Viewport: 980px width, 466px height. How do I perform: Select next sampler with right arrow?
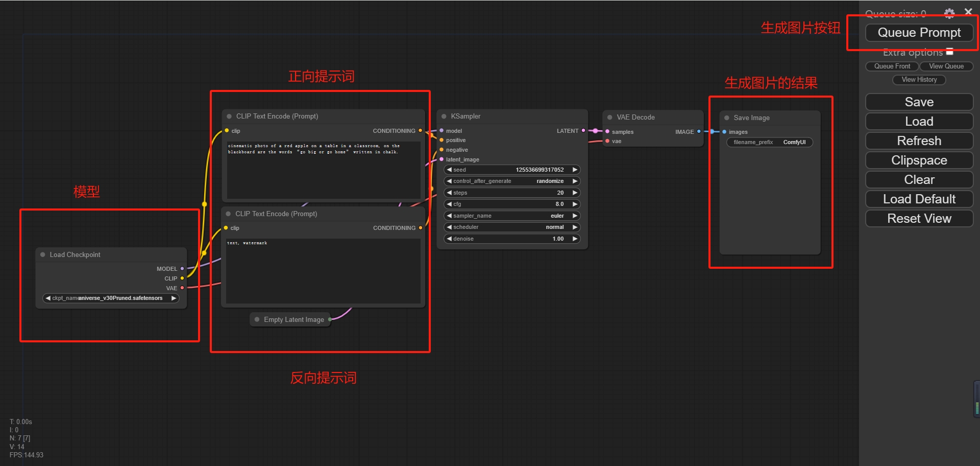pyautogui.click(x=575, y=216)
